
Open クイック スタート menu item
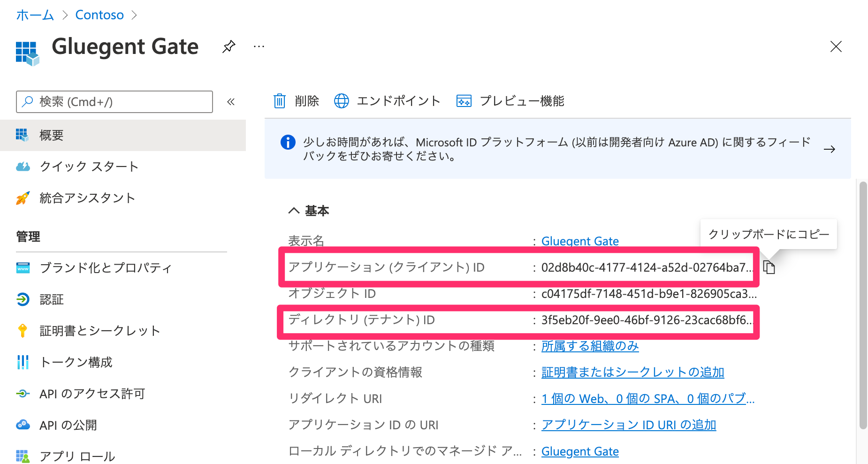point(89,167)
